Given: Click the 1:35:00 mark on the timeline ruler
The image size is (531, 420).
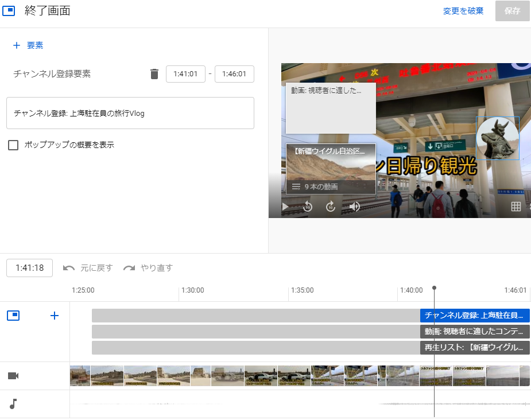Looking at the screenshot, I should coord(303,290).
